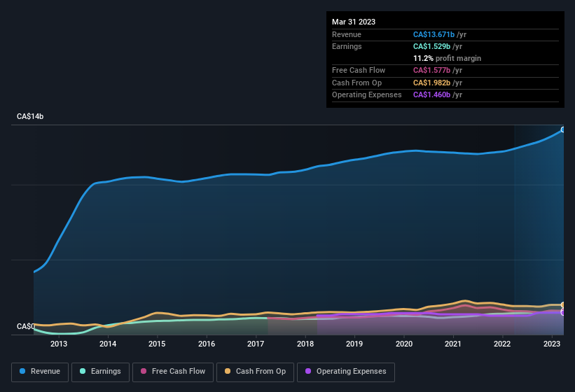575x392 pixels.
Task: Click the 2013 x-axis label
Action: [x=59, y=344]
